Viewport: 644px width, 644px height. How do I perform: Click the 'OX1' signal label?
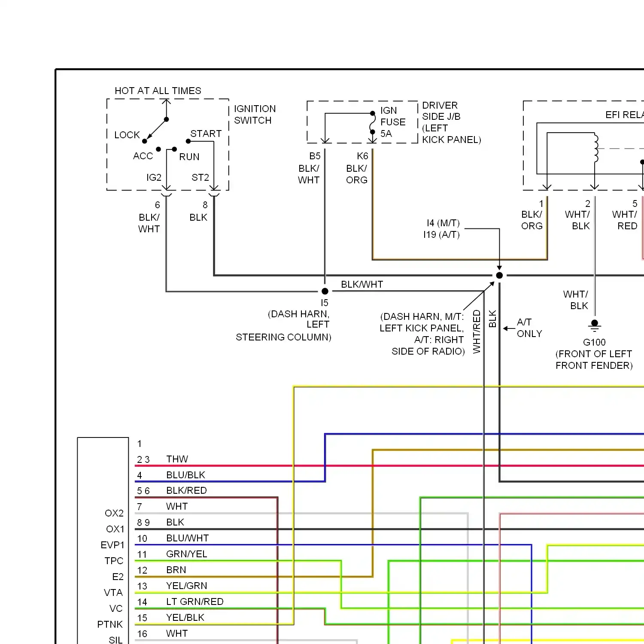pos(115,529)
